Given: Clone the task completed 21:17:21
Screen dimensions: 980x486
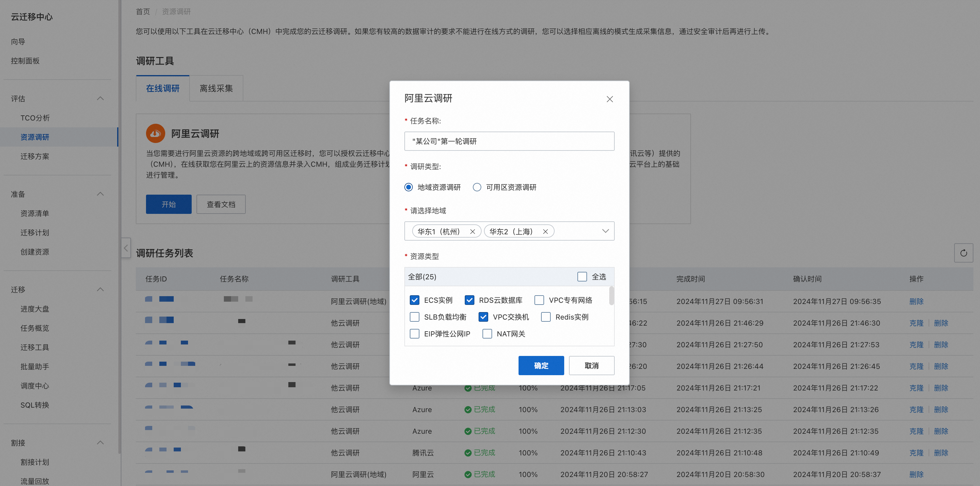Looking at the screenshot, I should (916, 388).
